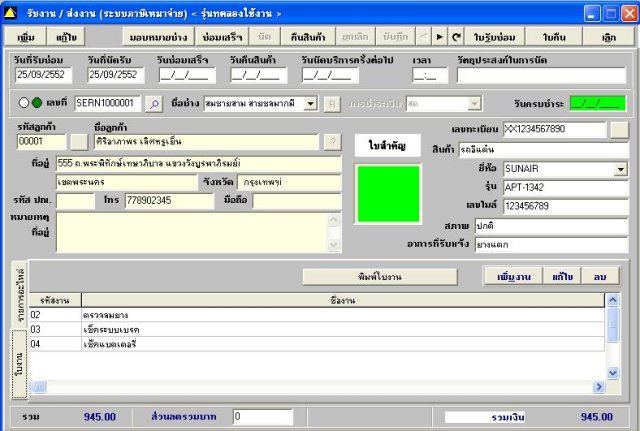Screen dimensions: 640x431
Task: Click the job list vertical scrollbar down arrow
Action: pos(613,372)
